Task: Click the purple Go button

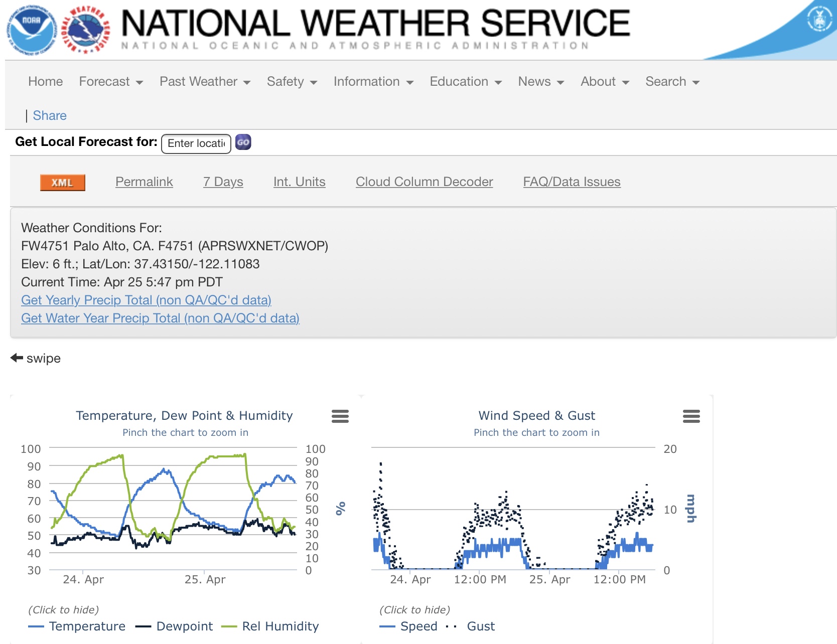Action: (x=243, y=142)
